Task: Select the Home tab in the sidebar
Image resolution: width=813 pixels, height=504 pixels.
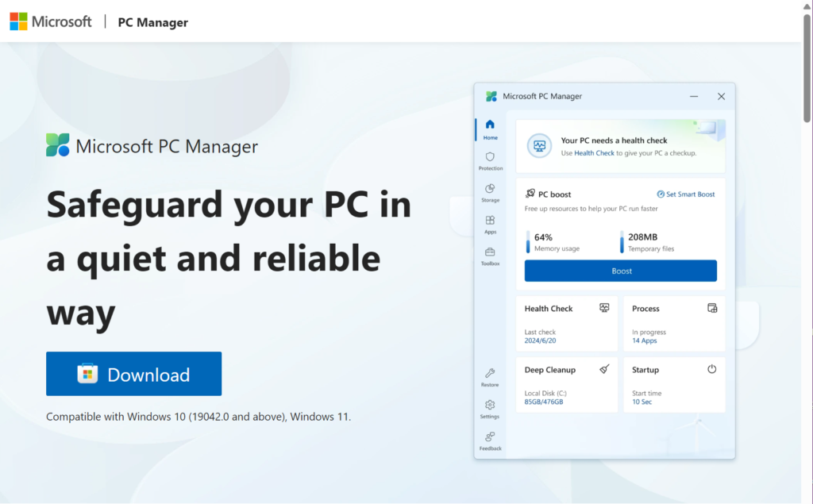Action: point(490,129)
